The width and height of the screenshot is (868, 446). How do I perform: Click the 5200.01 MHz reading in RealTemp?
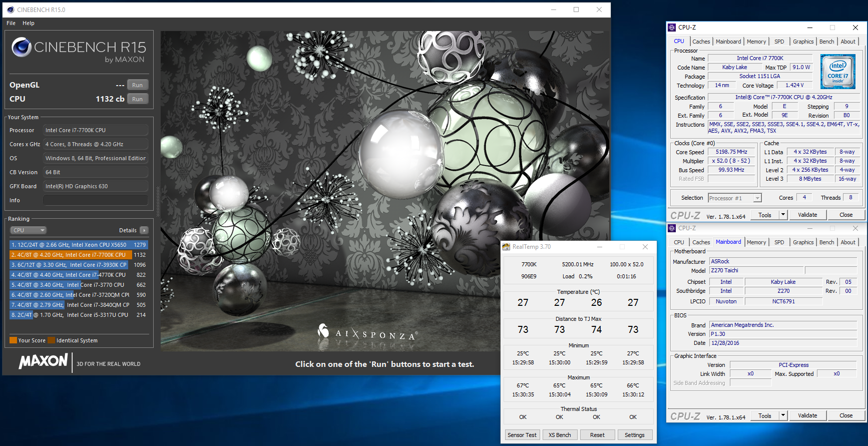click(578, 264)
